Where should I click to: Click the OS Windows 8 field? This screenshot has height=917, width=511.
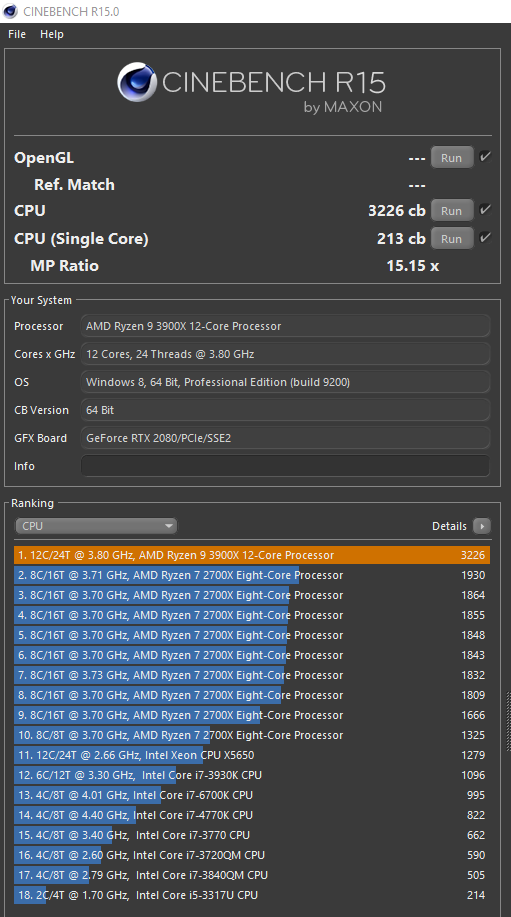pos(285,382)
